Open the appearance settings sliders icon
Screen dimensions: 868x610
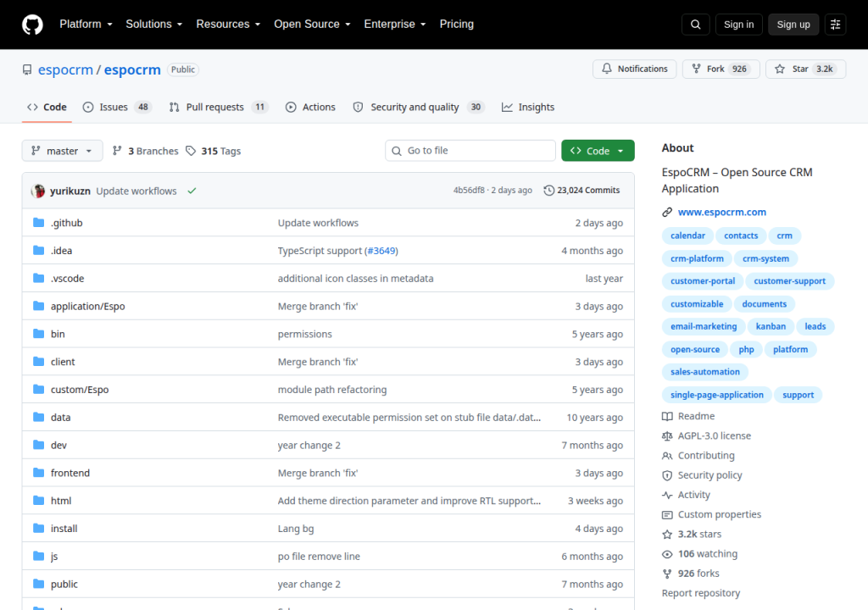click(835, 25)
